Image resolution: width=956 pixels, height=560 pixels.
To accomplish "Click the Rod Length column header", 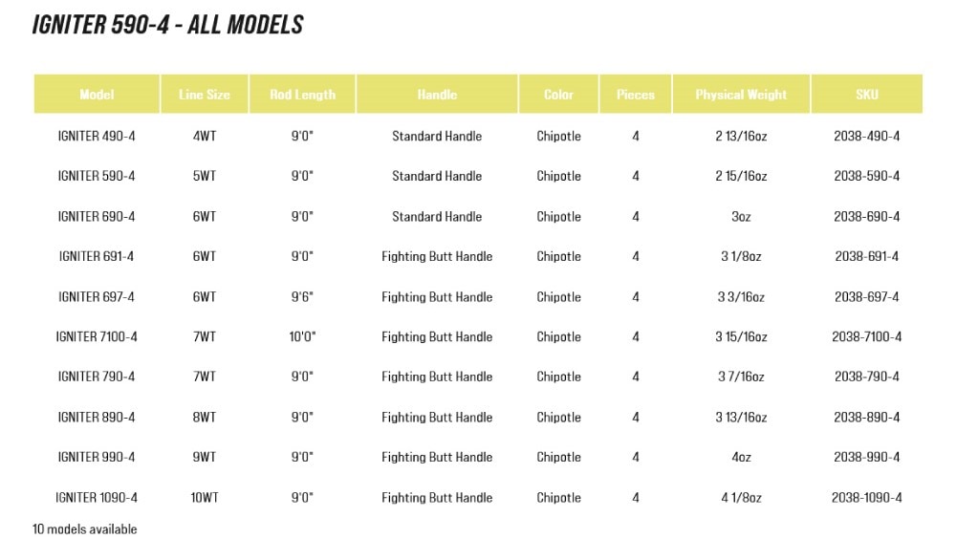I will point(302,95).
